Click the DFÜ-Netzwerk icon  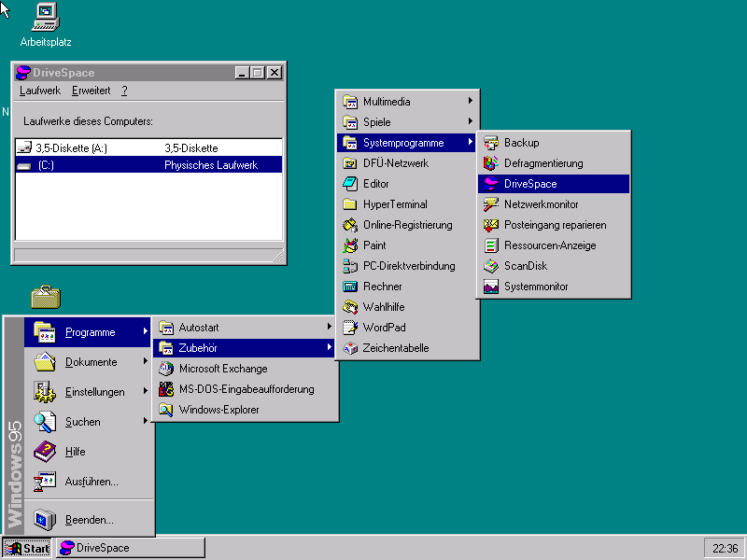pyautogui.click(x=350, y=162)
